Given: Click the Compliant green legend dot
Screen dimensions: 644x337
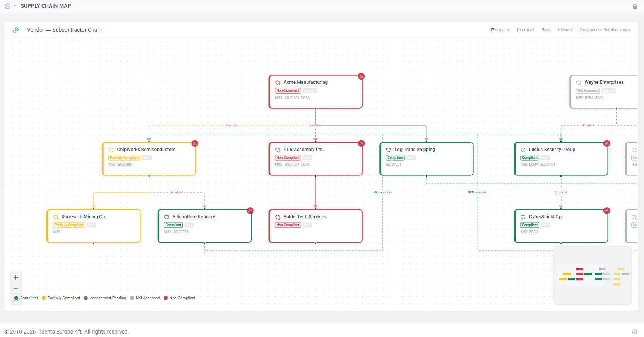Looking at the screenshot, I should coord(16,298).
